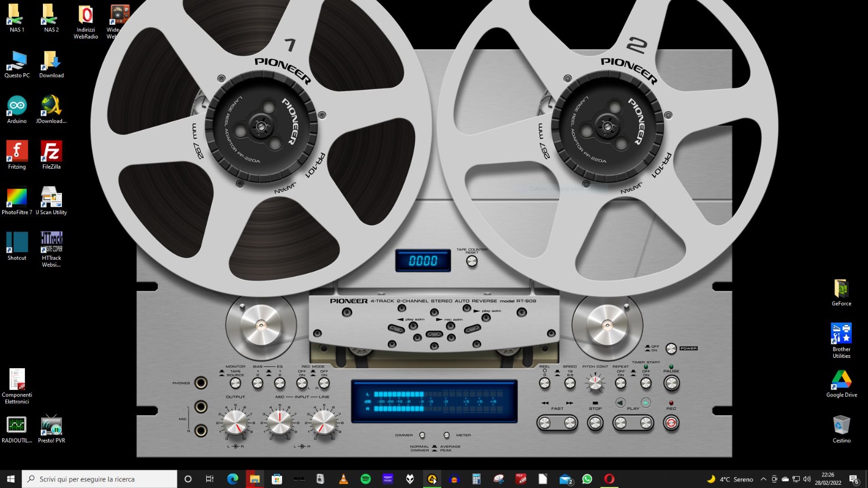Toggle the REEL size switch
The width and height of the screenshot is (868, 488).
click(545, 383)
